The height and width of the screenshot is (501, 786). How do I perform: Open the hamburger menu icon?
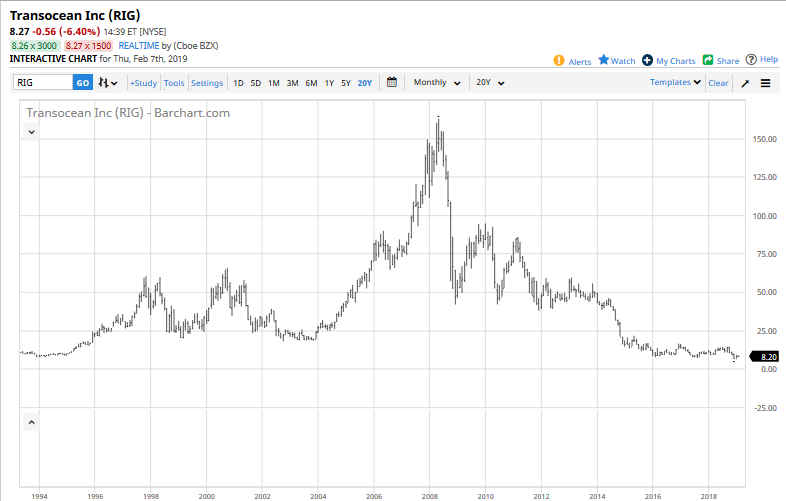click(x=765, y=83)
